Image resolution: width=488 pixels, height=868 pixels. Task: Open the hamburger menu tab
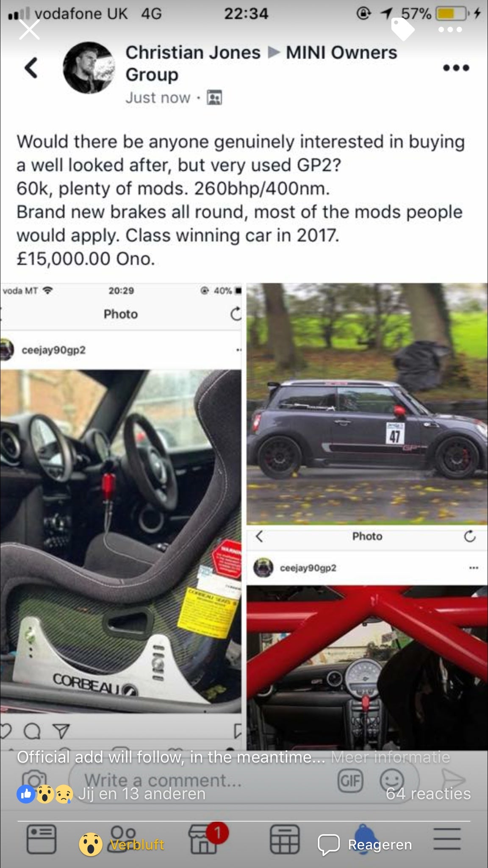click(x=447, y=839)
